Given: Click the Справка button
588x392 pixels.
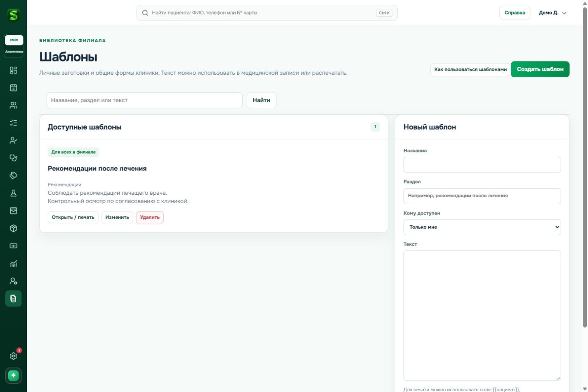Looking at the screenshot, I should (x=515, y=13).
